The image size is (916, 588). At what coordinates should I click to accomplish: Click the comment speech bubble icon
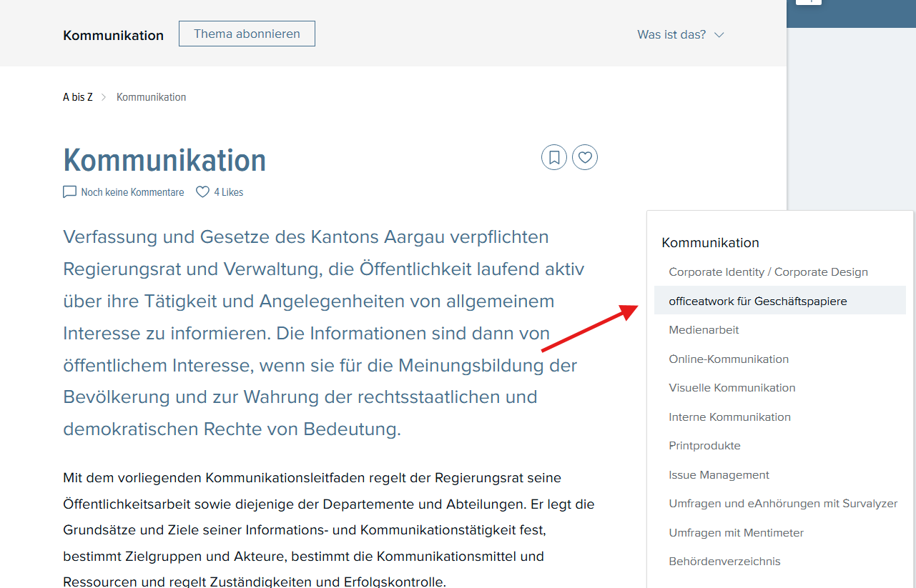[x=69, y=192]
